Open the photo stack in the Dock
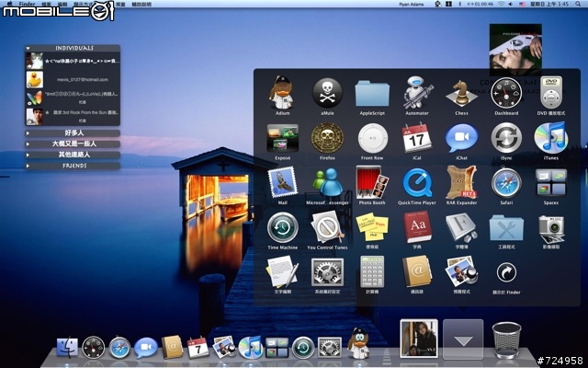Viewport: 588px width, 368px height. click(419, 339)
